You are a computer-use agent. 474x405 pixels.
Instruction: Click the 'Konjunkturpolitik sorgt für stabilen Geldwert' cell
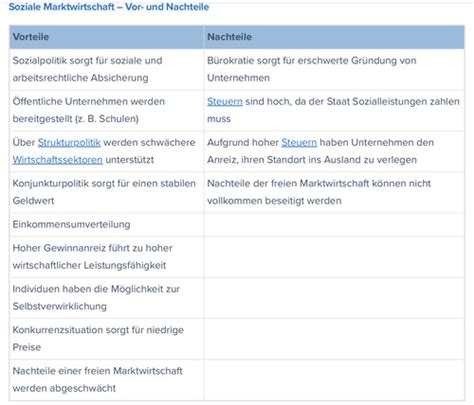click(x=107, y=192)
